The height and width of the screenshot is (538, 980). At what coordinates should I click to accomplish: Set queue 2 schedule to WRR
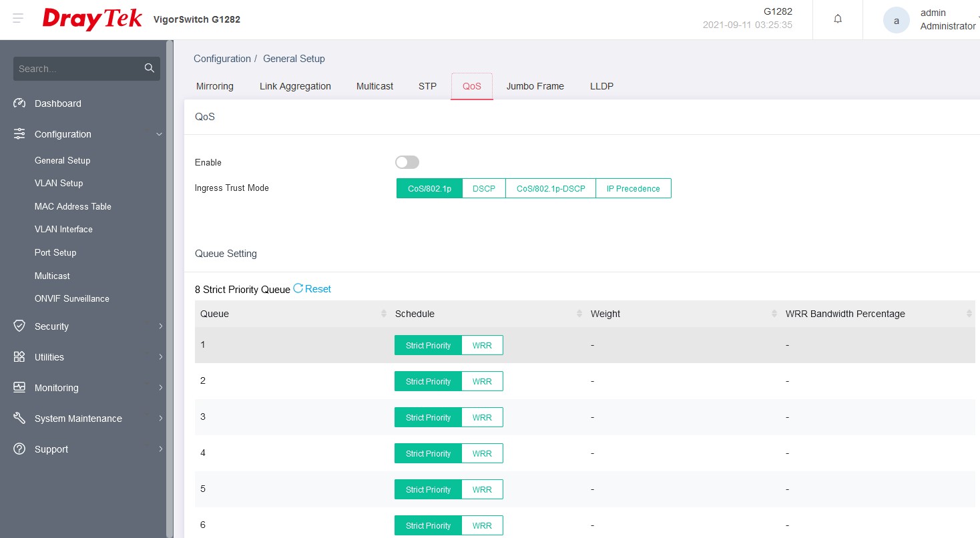481,382
